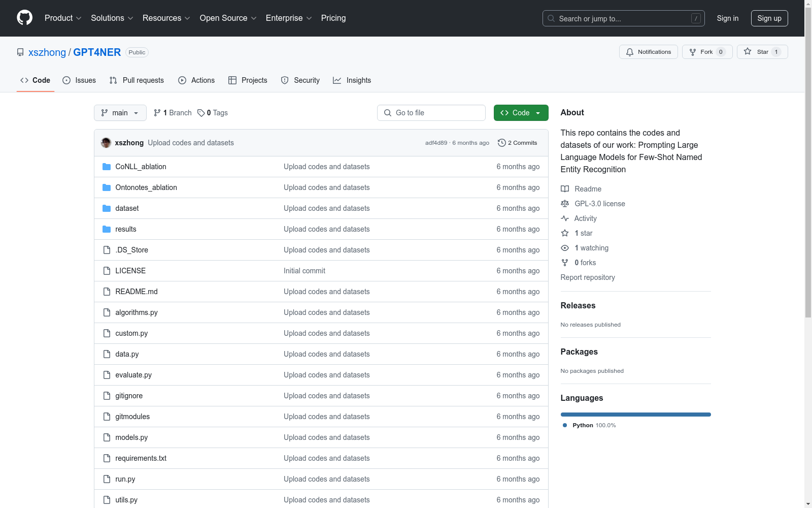Expand the Open Source menu

pyautogui.click(x=228, y=18)
